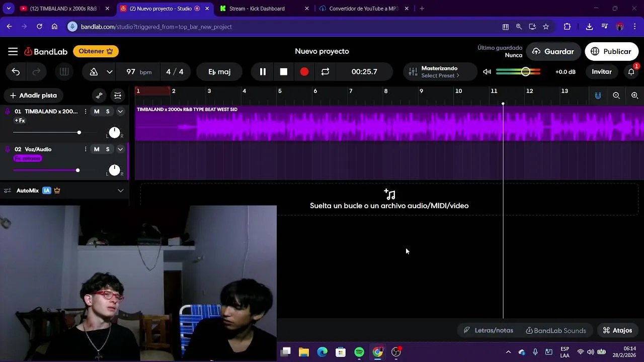Click the Publicar button

pos(611,51)
